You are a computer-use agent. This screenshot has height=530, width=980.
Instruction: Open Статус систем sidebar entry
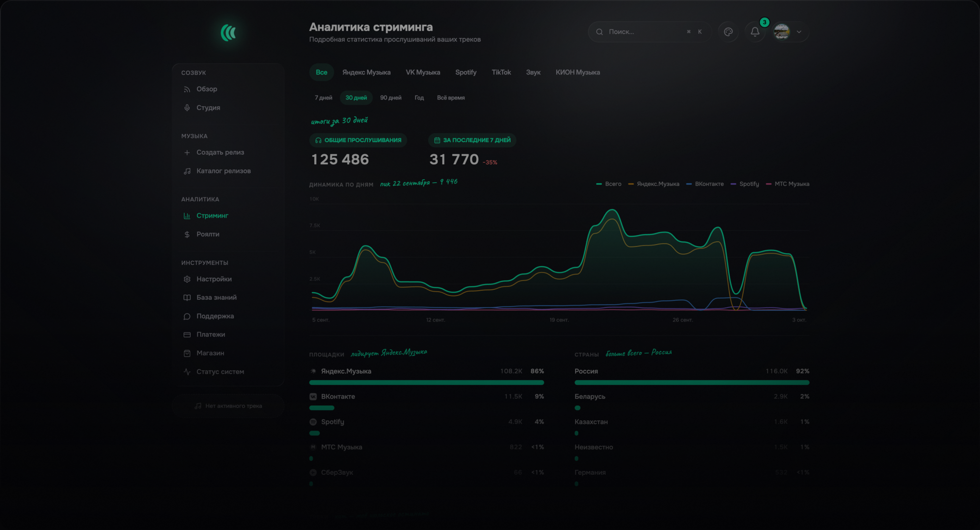coord(228,372)
